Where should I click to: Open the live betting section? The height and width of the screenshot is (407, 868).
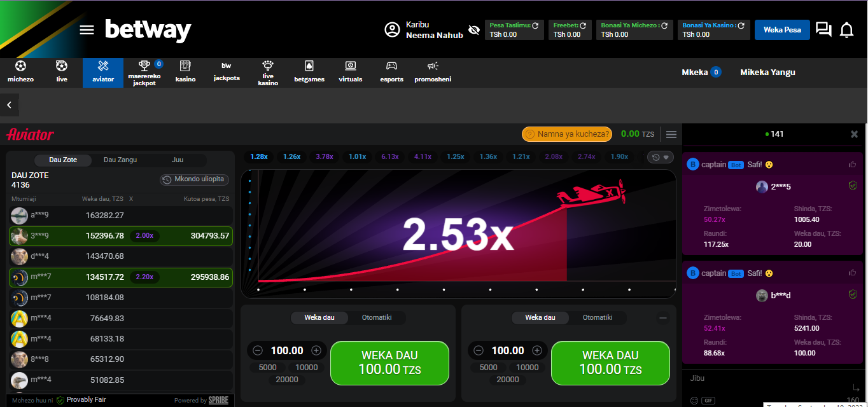pyautogui.click(x=62, y=72)
